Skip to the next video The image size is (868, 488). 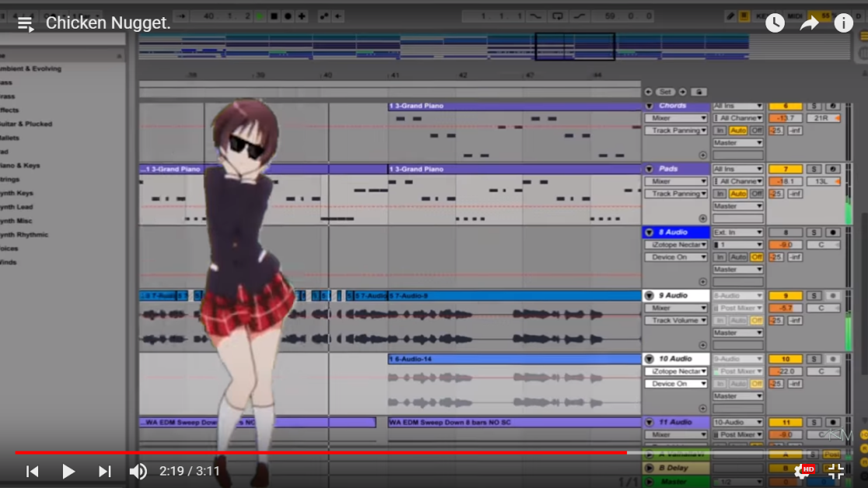click(x=104, y=471)
